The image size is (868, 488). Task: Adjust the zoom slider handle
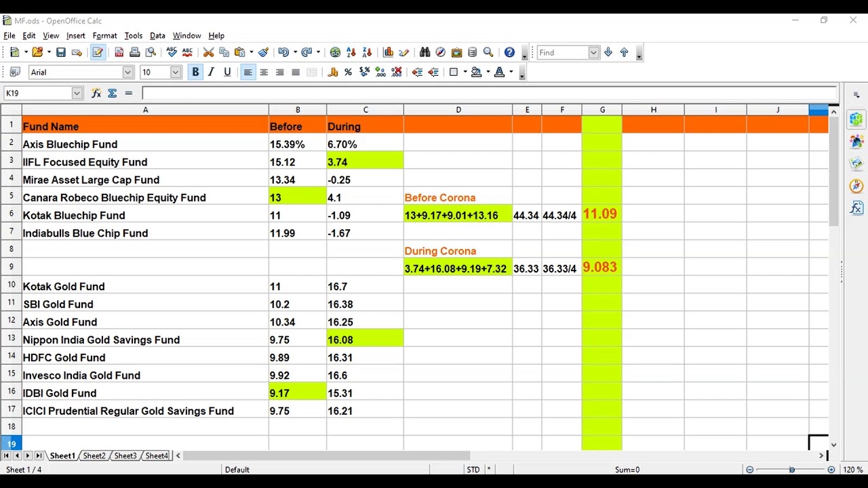[x=791, y=470]
